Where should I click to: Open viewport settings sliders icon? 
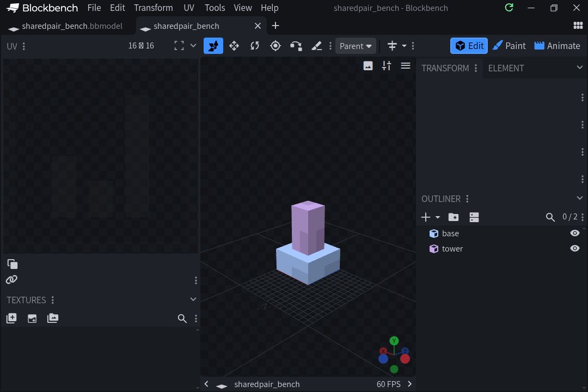(387, 66)
